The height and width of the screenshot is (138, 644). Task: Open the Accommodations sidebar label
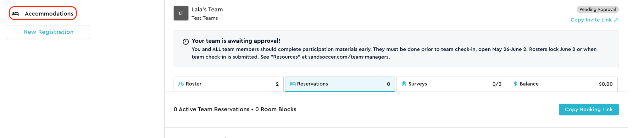click(x=49, y=13)
